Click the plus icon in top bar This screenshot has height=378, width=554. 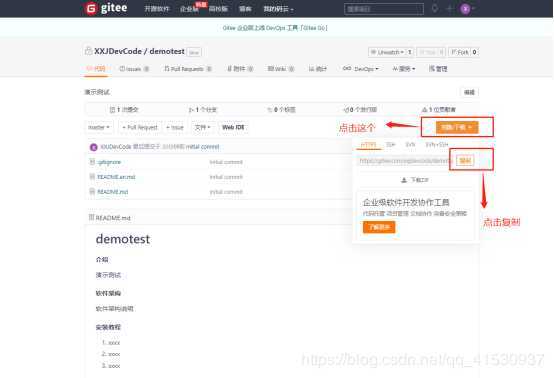449,8
